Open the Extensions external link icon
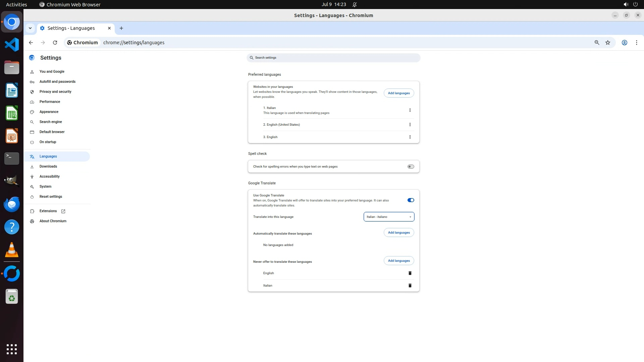Viewport: 644px width, 362px height. [63, 211]
